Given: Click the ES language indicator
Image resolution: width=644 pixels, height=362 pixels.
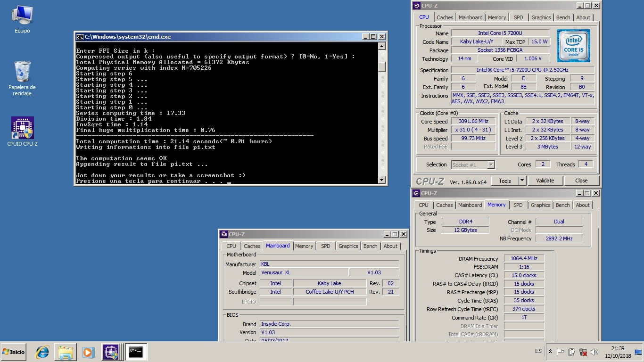Looking at the screenshot, I should pyautogui.click(x=538, y=351).
